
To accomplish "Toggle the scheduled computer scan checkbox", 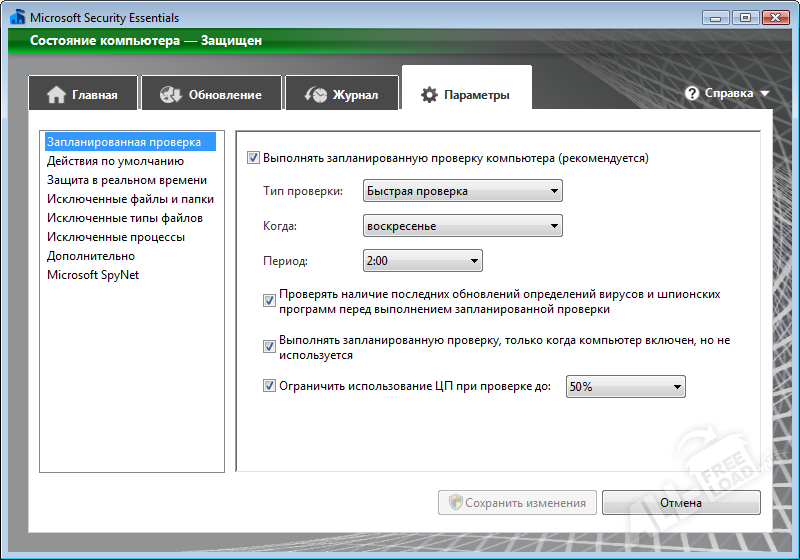I will [x=253, y=158].
